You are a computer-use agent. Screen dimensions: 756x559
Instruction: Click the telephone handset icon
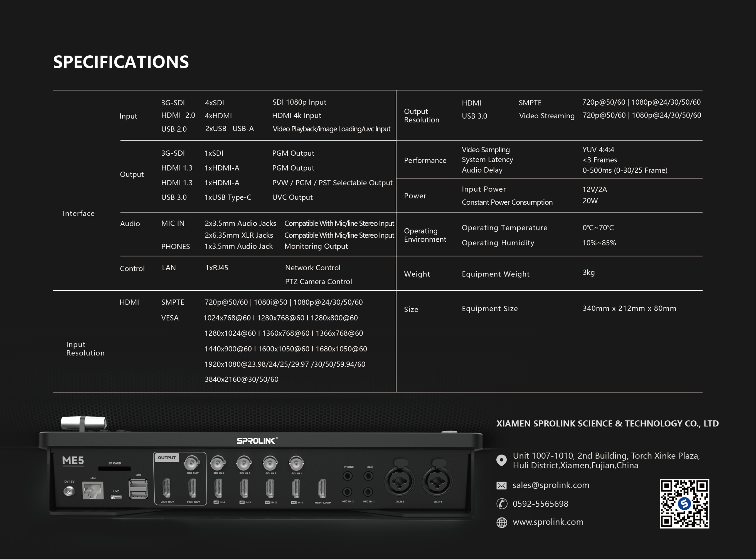tap(502, 504)
